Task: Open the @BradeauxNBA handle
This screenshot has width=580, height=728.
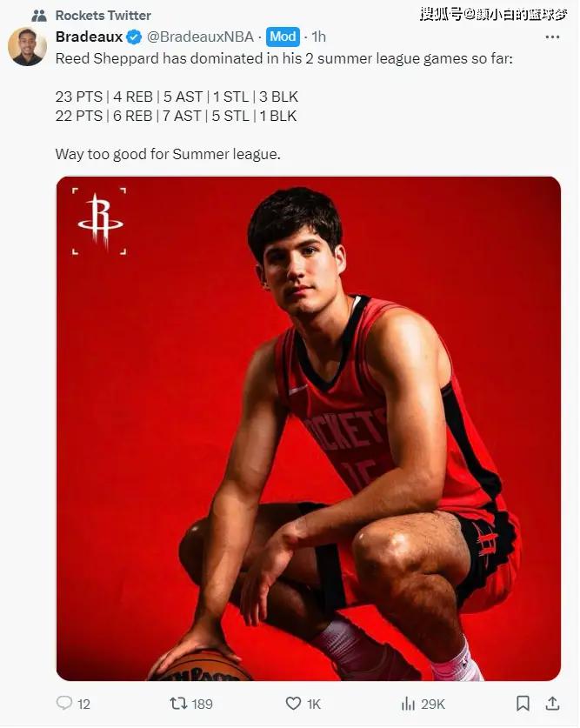Action: click(200, 37)
